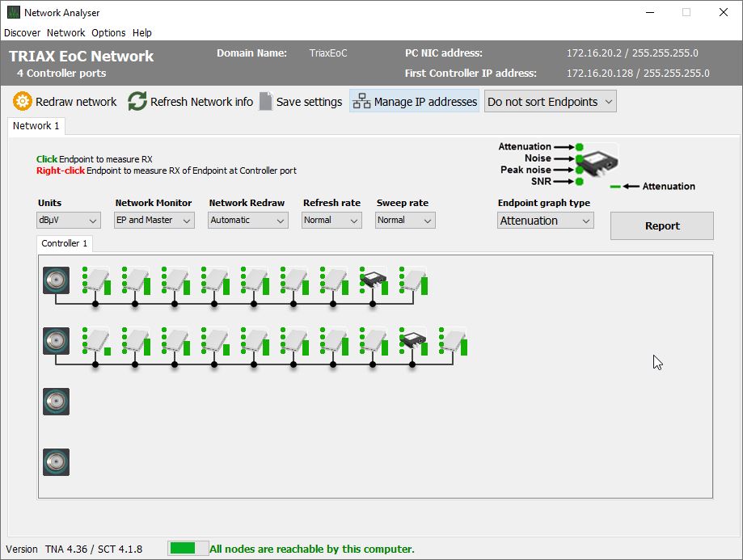Select second controller port coax connector
This screenshot has width=743, height=560.
pyautogui.click(x=56, y=341)
